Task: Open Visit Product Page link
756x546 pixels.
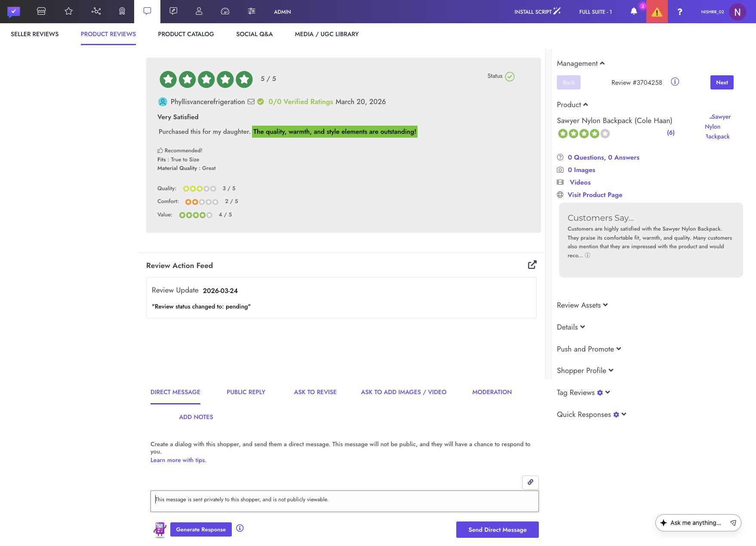Action: click(595, 195)
